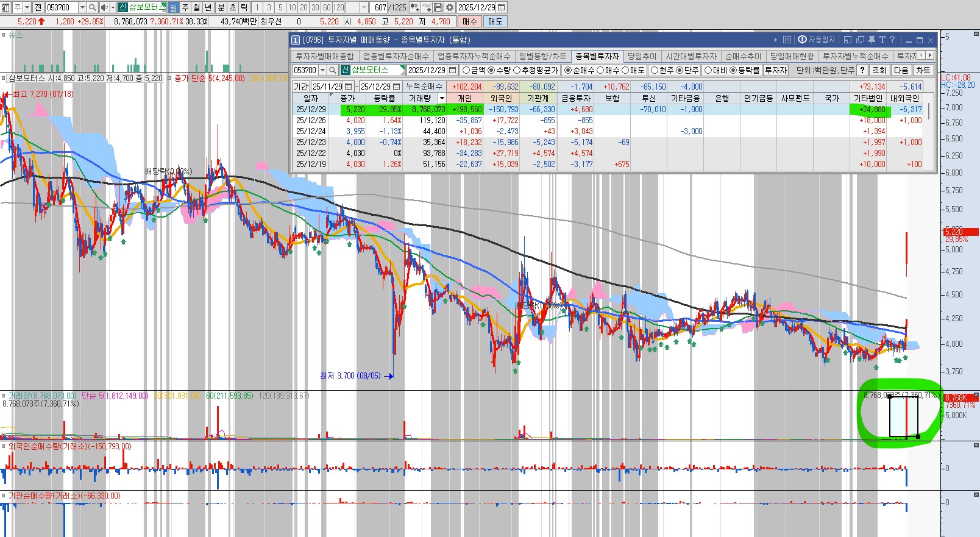
Task: Open calendar for start date 25/11/29
Action: pos(348,87)
